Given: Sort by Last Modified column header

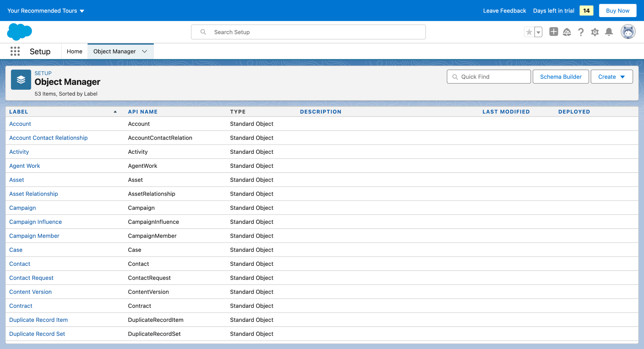Looking at the screenshot, I should (506, 112).
